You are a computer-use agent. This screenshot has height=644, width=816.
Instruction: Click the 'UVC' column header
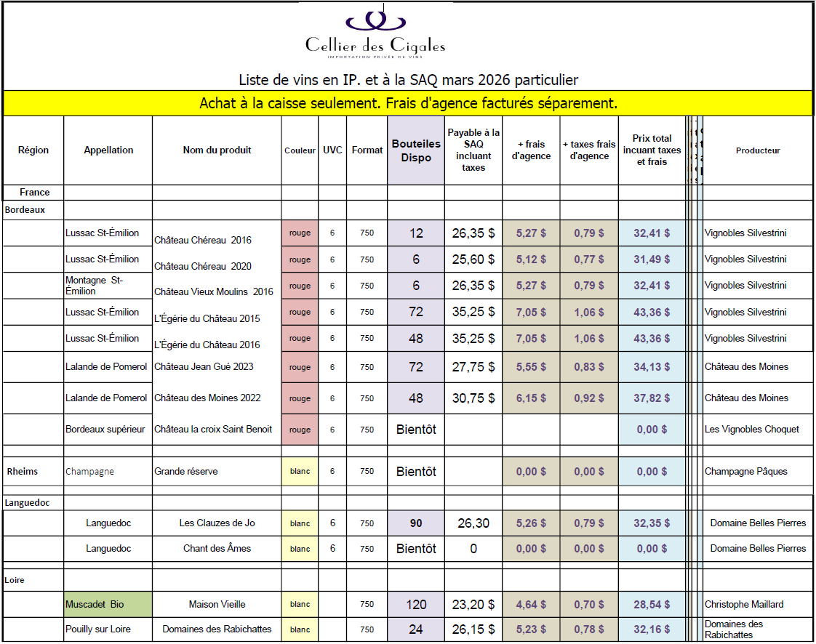click(x=332, y=150)
